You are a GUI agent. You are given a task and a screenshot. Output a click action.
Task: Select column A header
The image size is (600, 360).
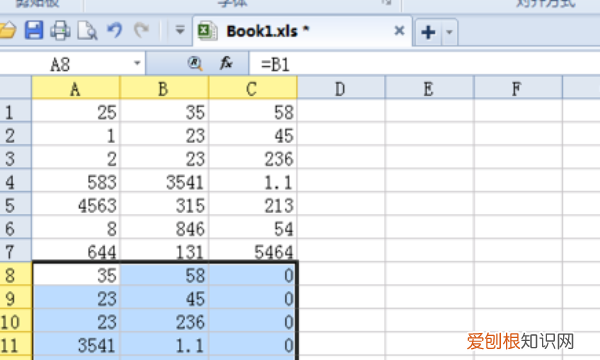[x=75, y=88]
